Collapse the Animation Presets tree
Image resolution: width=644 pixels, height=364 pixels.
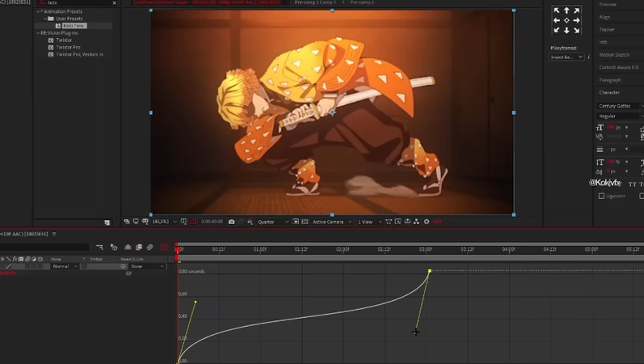coord(38,11)
